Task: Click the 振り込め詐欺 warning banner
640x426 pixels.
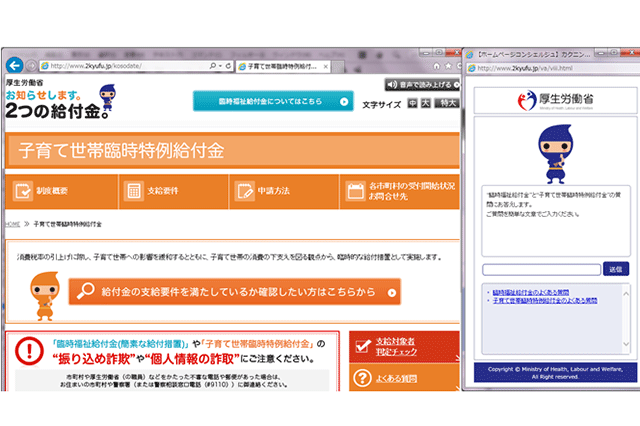Action: (172, 361)
